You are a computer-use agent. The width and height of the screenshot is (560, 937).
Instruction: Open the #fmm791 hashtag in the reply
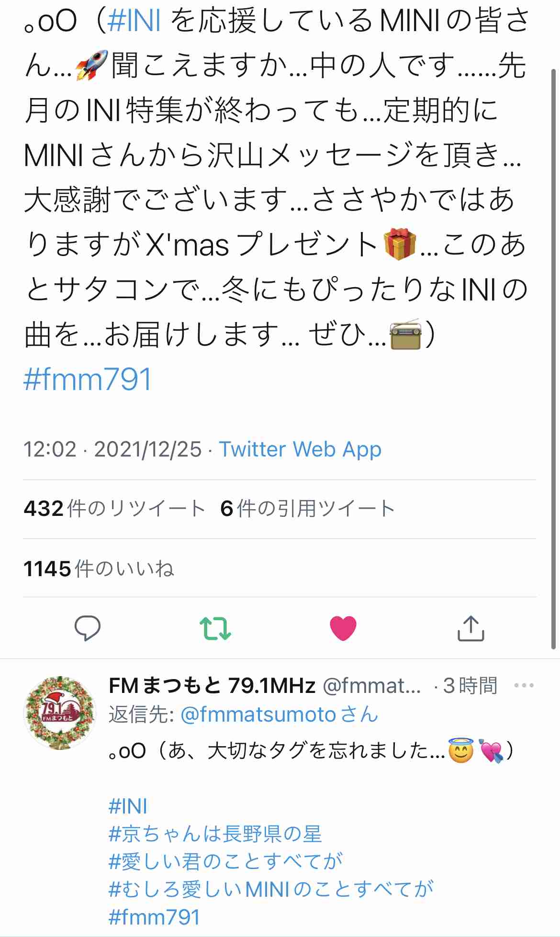click(x=154, y=917)
